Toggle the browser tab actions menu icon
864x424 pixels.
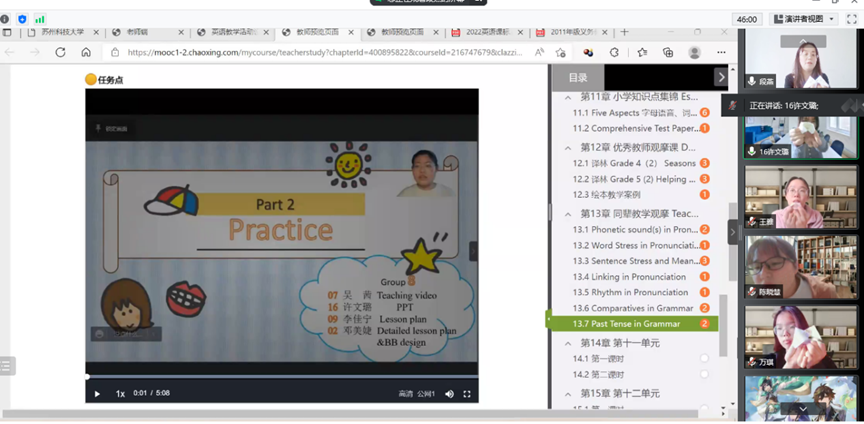(7, 32)
